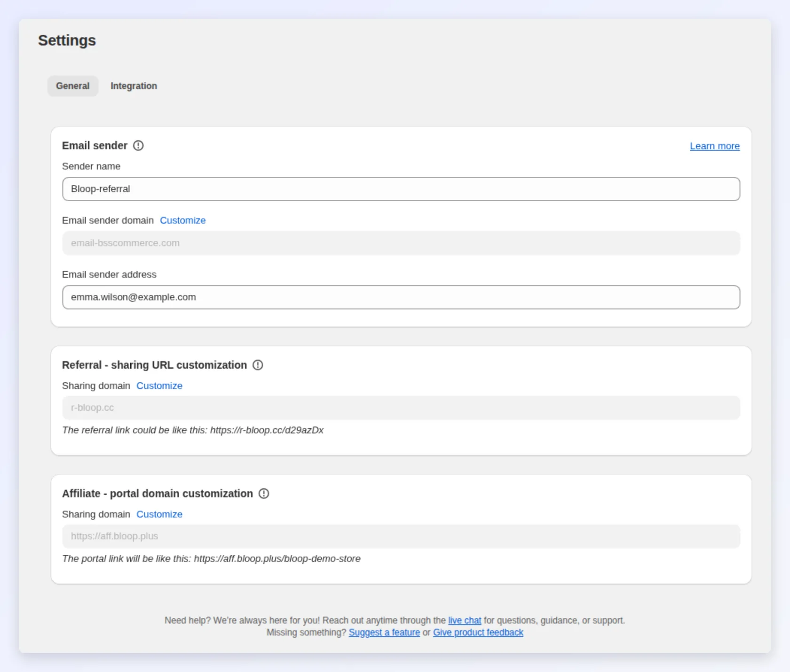Click info icon beside Referral sharing URL customization

click(258, 365)
